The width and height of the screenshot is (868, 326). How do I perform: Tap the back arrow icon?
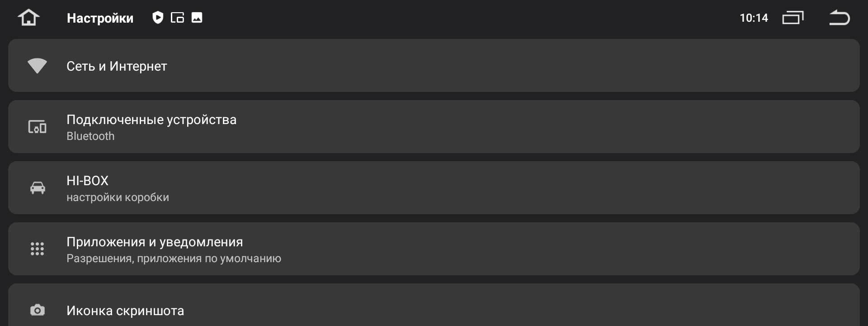coord(840,18)
